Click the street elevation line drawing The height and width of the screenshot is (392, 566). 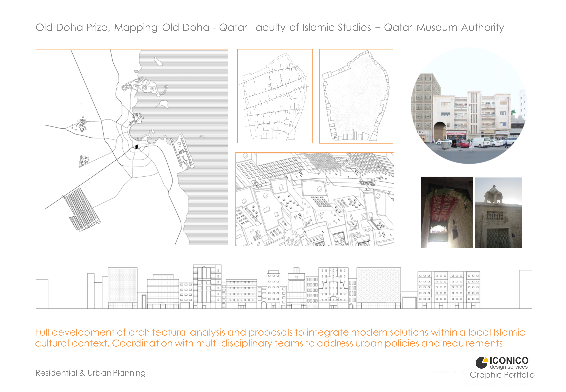[x=284, y=287]
